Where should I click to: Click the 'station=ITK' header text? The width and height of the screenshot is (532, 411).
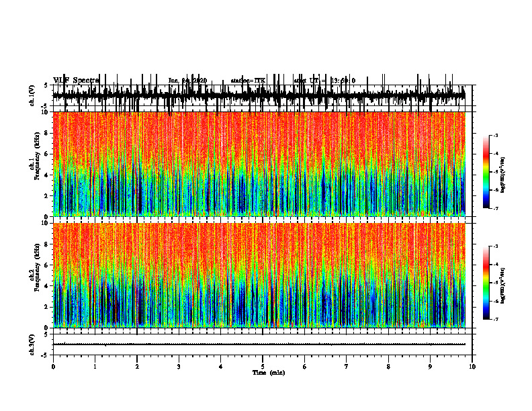(x=248, y=81)
